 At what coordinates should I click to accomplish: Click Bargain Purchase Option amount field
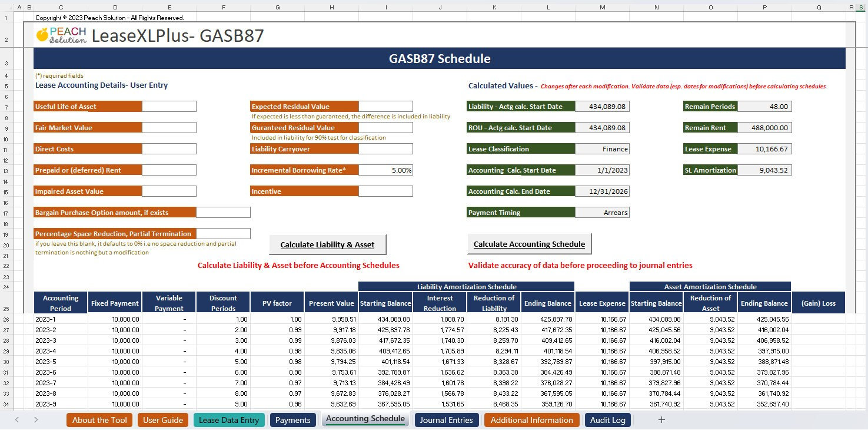pos(223,213)
